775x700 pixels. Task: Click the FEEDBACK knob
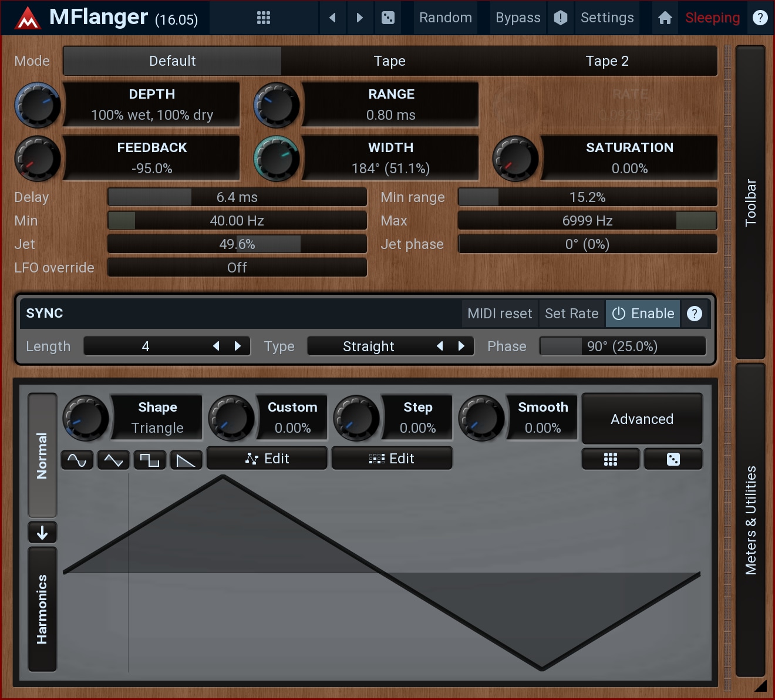(x=38, y=159)
